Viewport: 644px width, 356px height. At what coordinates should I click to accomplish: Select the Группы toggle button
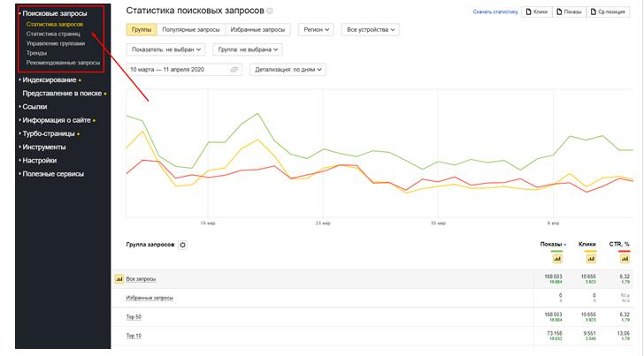pyautogui.click(x=142, y=30)
